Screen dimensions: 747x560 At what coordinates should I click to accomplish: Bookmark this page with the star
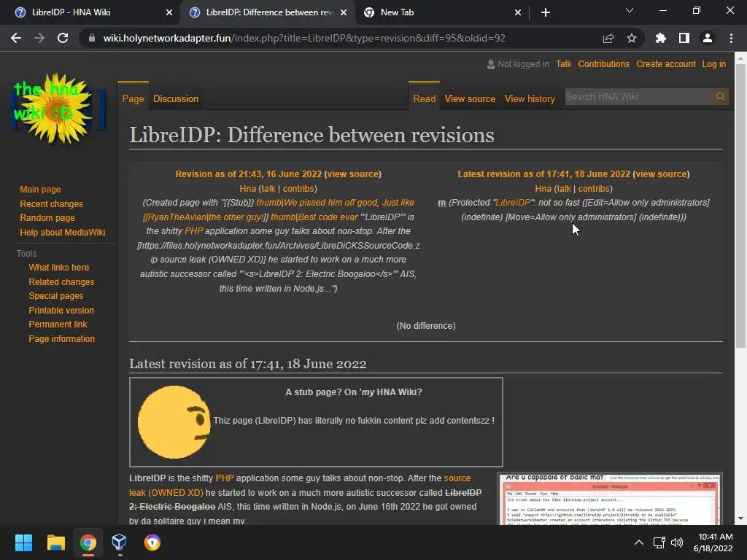[632, 38]
